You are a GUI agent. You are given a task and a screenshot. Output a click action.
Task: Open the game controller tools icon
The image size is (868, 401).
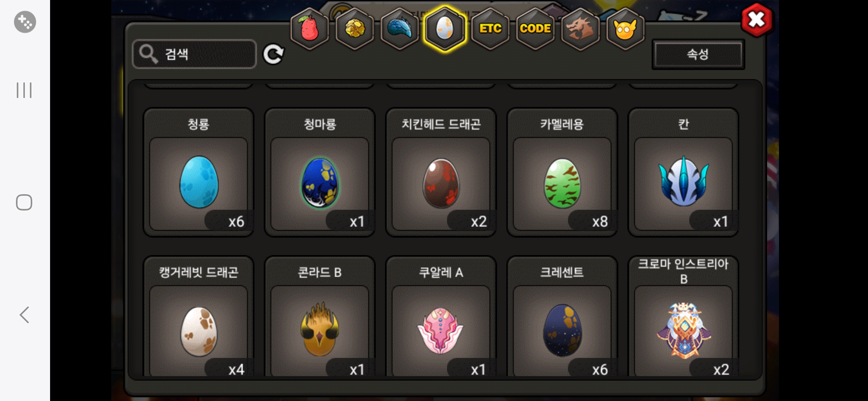pos(25,22)
